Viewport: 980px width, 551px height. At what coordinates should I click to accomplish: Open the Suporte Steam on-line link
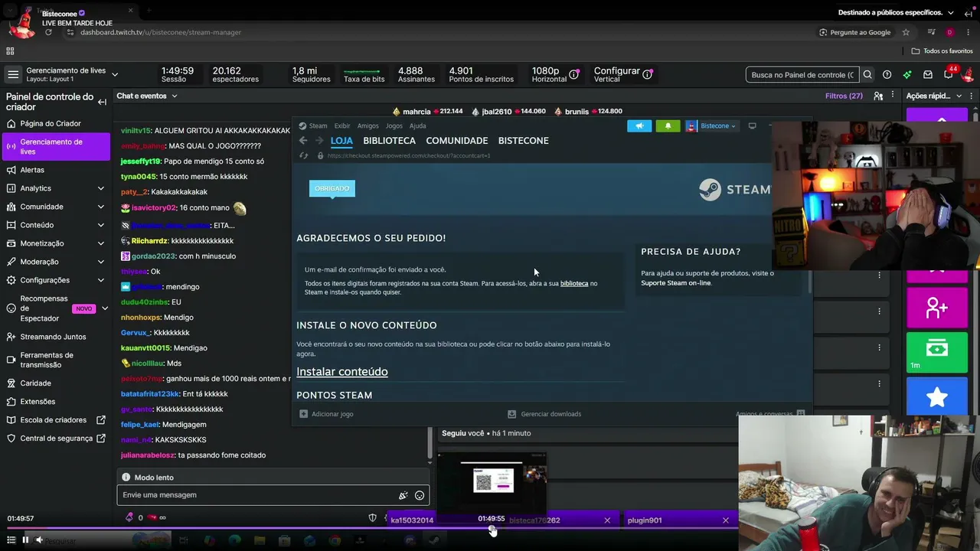[x=676, y=283]
